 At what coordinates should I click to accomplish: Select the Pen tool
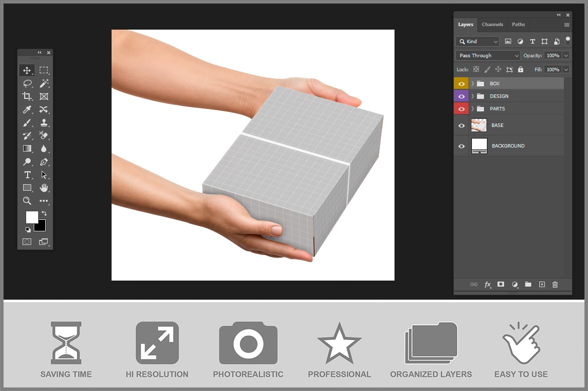point(44,162)
